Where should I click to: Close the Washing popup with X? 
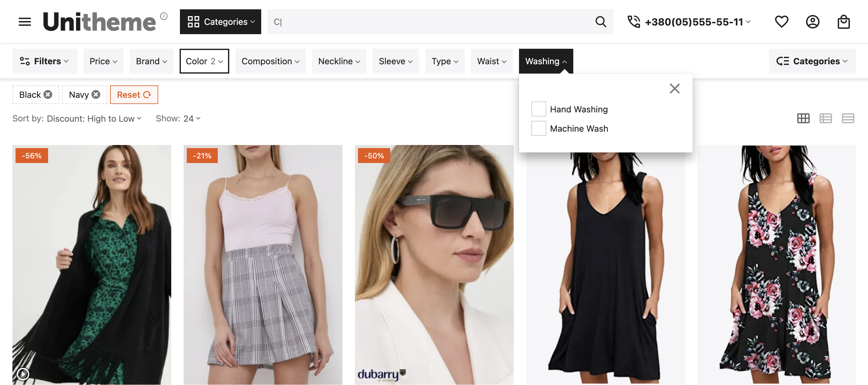(675, 89)
